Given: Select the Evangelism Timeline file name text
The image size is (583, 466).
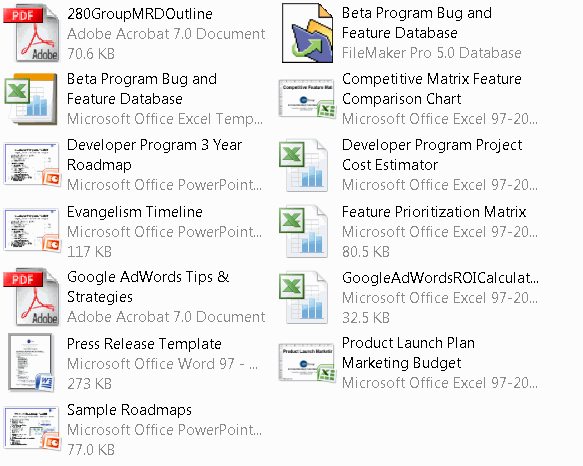Looking at the screenshot, I should click(x=135, y=212).
